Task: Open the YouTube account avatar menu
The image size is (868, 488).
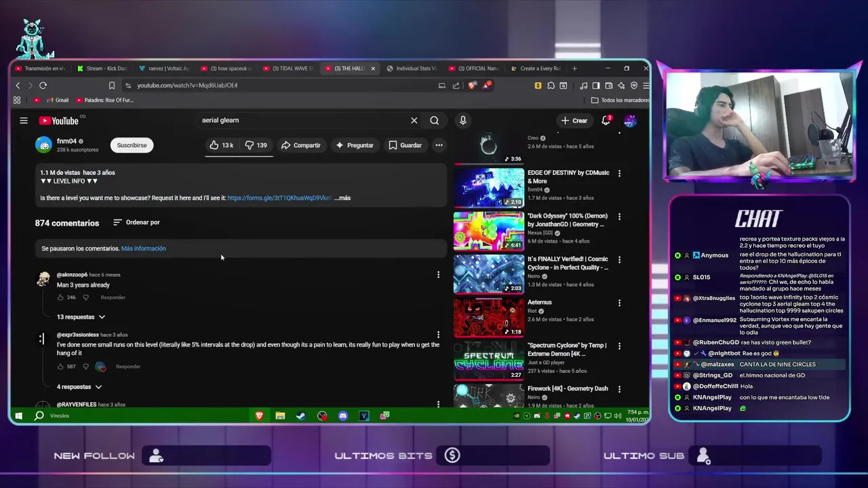Action: pos(630,121)
